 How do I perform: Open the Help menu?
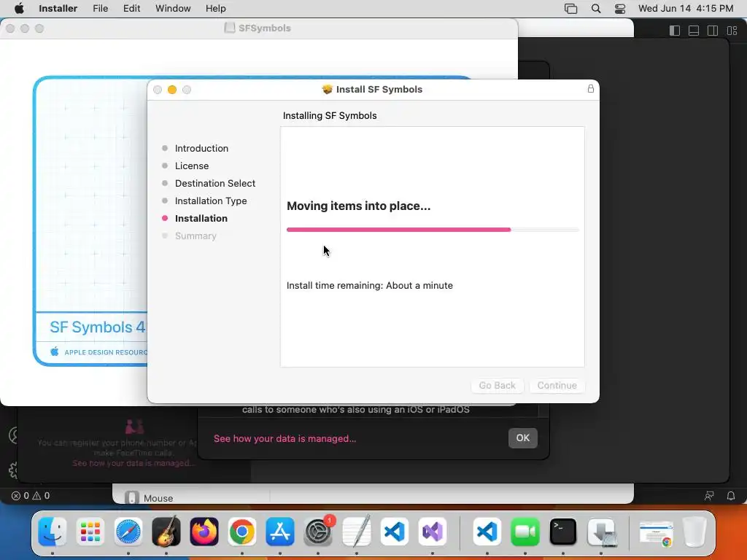pos(215,9)
